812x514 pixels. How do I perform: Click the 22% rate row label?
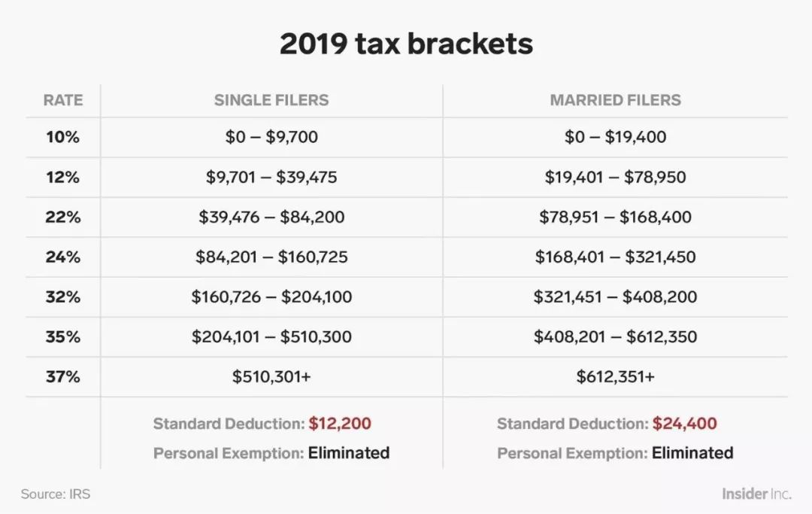pyautogui.click(x=62, y=217)
